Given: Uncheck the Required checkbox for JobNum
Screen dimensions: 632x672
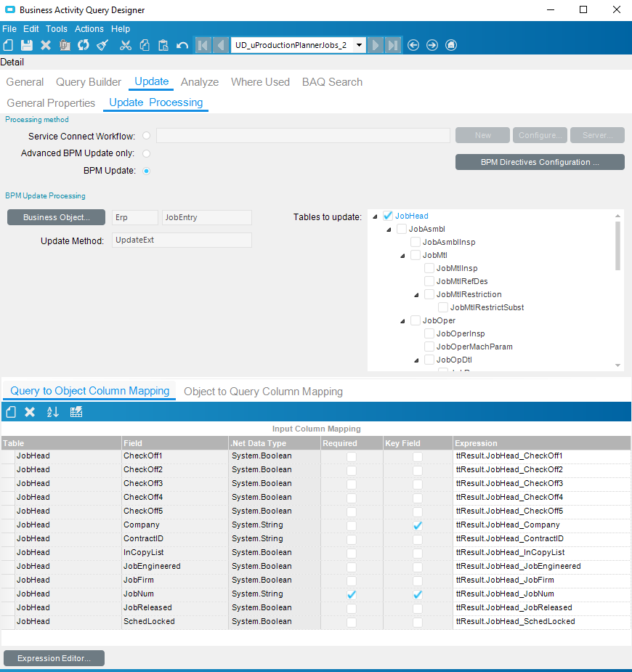Looking at the screenshot, I should (x=352, y=594).
